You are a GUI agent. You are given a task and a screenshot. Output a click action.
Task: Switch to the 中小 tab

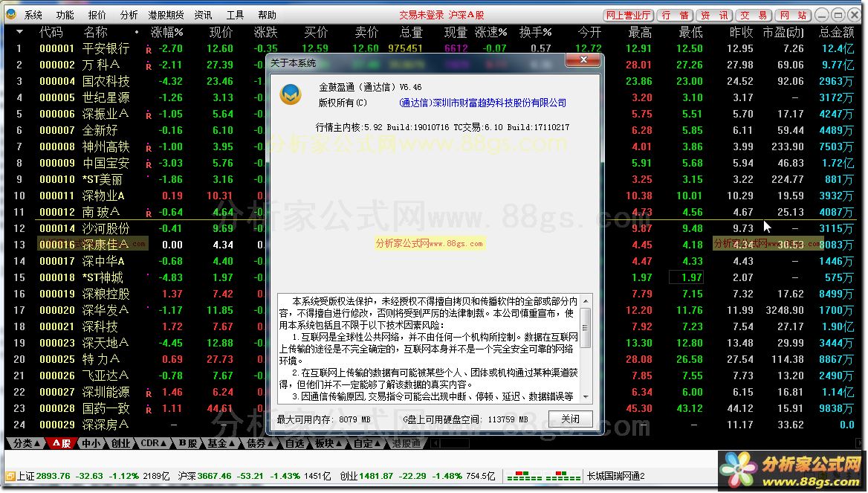91,443
